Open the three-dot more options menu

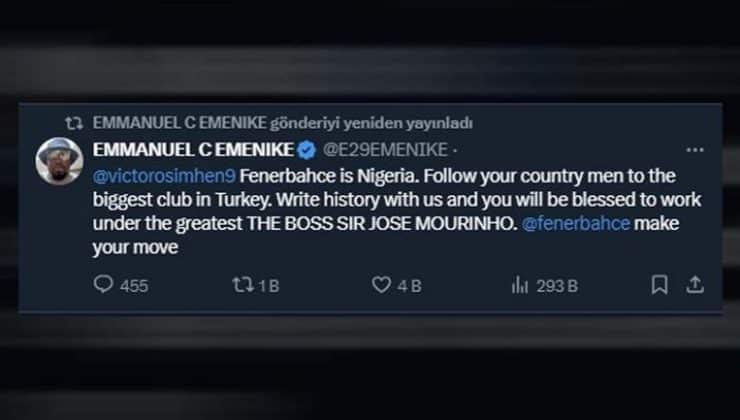click(695, 150)
